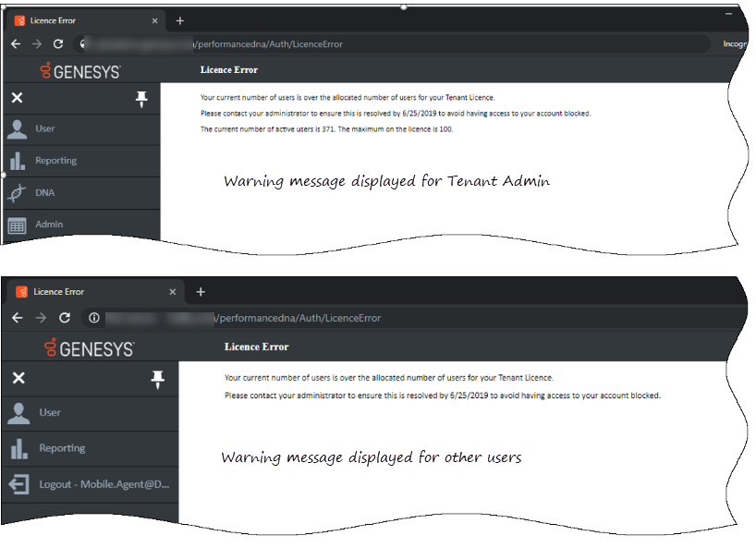This screenshot has width=756, height=548.
Task: Go forward in top browser window
Action: pos(37,43)
